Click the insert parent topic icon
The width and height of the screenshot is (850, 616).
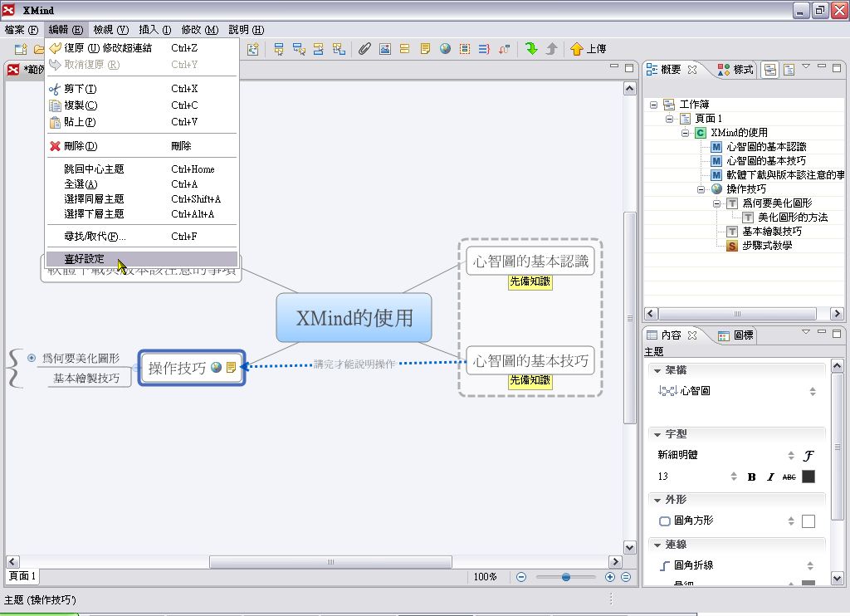point(339,49)
